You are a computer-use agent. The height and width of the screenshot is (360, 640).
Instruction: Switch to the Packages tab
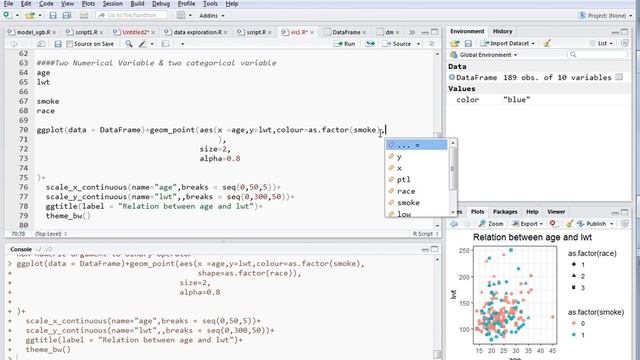505,211
